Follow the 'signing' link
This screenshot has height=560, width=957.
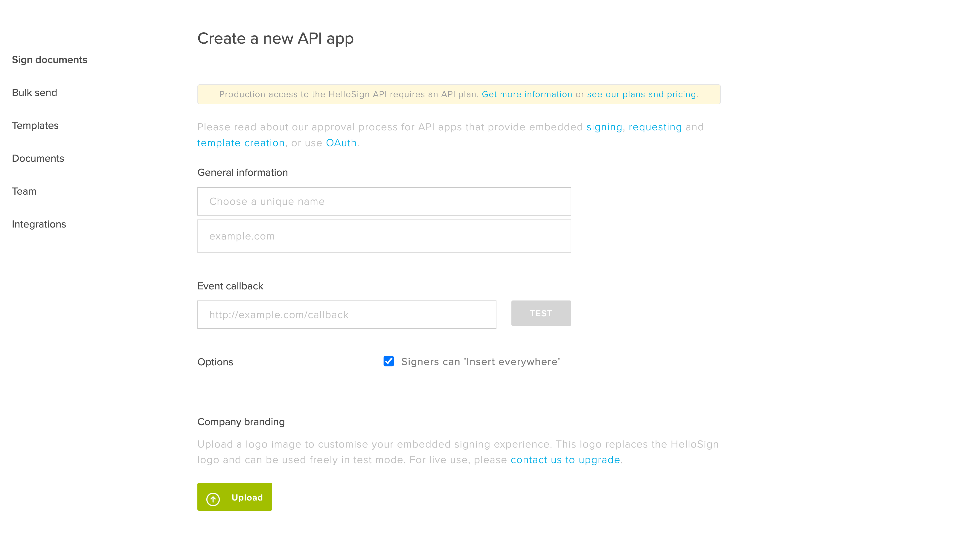pos(604,127)
